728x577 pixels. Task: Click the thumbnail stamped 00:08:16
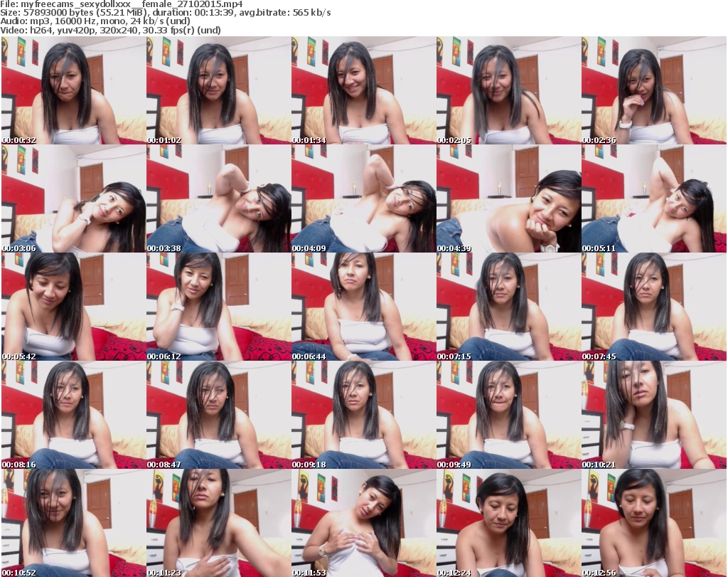click(73, 415)
